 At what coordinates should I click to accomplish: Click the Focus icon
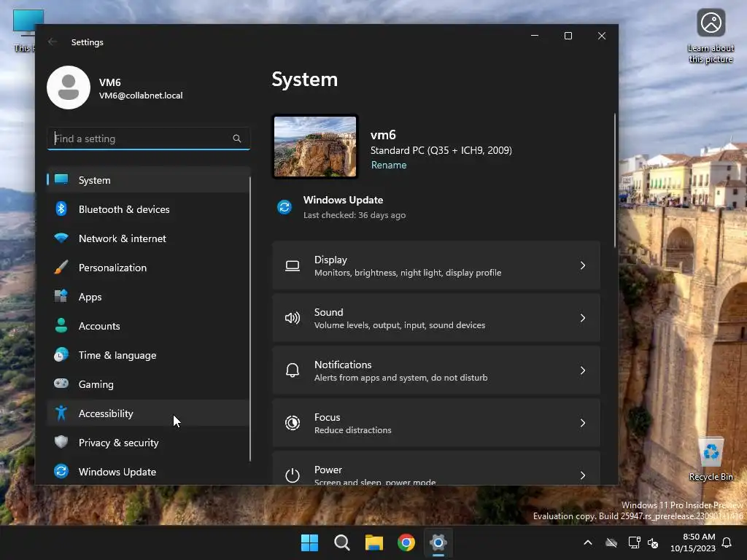pyautogui.click(x=293, y=423)
